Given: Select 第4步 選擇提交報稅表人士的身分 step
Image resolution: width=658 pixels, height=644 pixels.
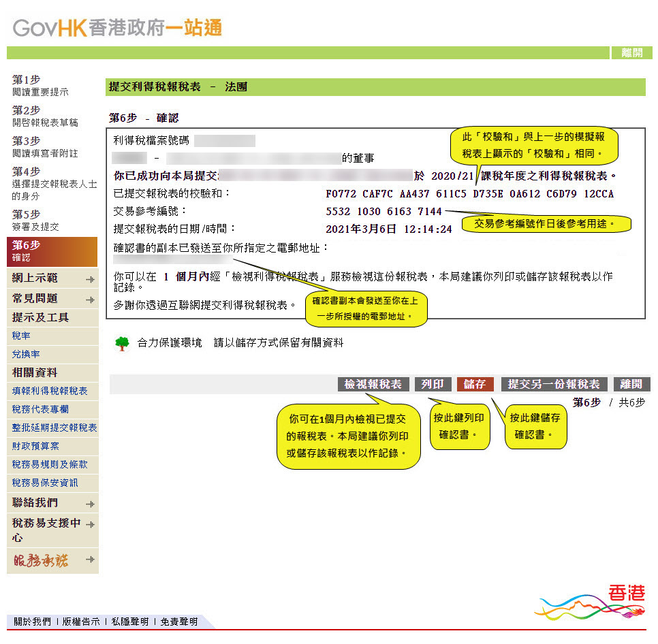Looking at the screenshot, I should tap(54, 184).
